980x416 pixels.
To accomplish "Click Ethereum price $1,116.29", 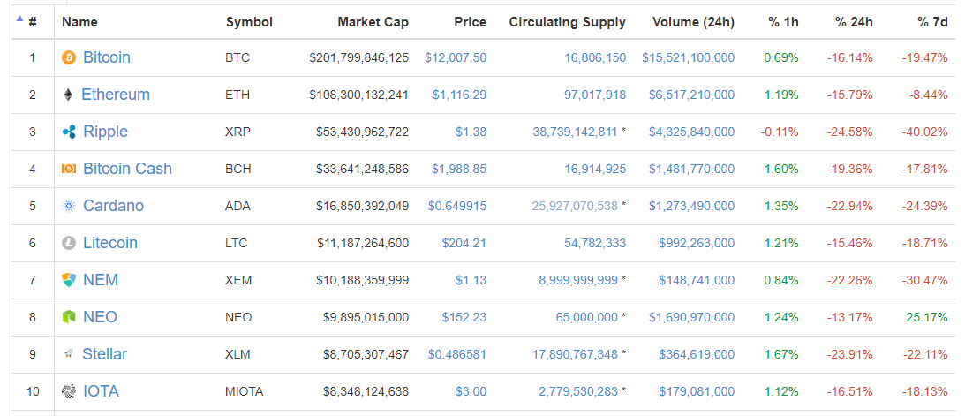I will pos(459,95).
